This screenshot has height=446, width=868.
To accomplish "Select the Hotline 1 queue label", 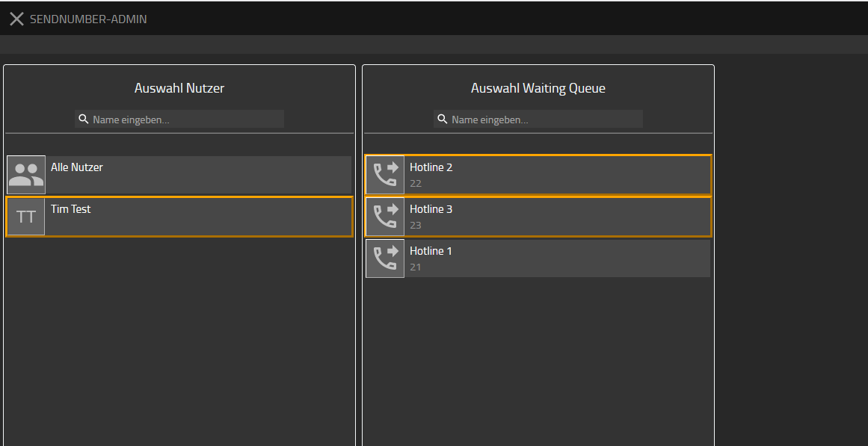I will coord(431,251).
